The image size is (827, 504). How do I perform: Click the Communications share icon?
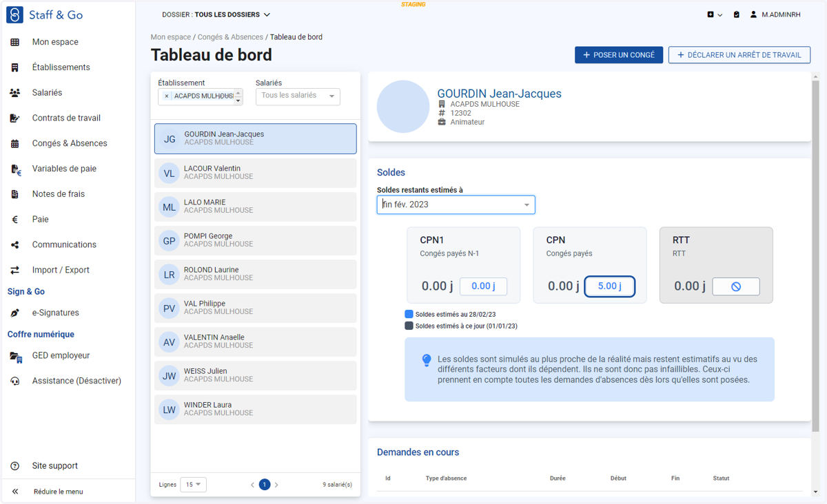(14, 245)
